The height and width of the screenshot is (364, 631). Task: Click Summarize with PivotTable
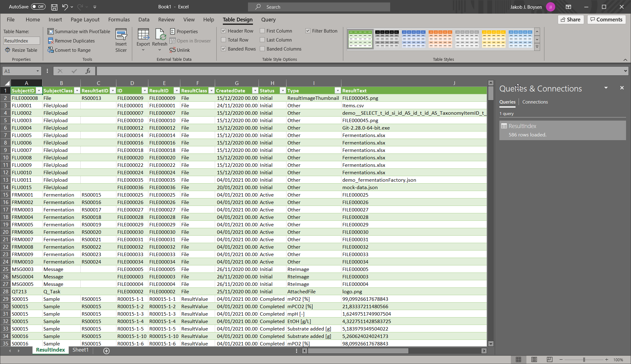(79, 31)
